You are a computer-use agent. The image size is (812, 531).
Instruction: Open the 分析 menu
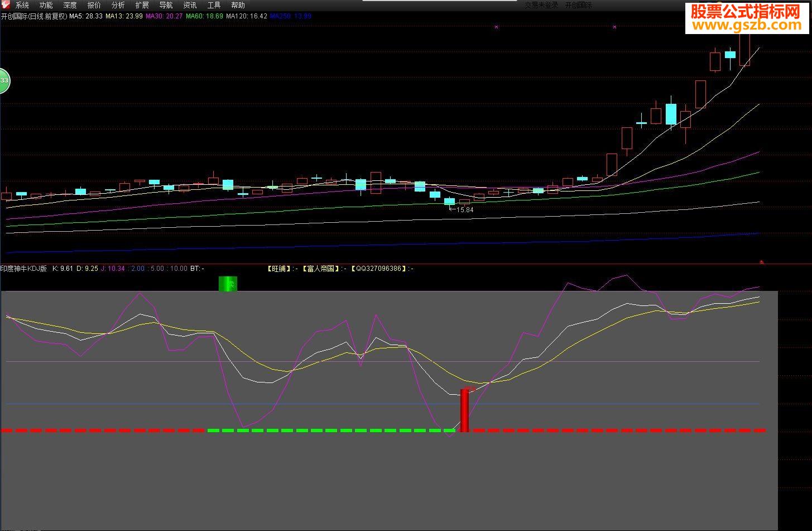click(118, 5)
